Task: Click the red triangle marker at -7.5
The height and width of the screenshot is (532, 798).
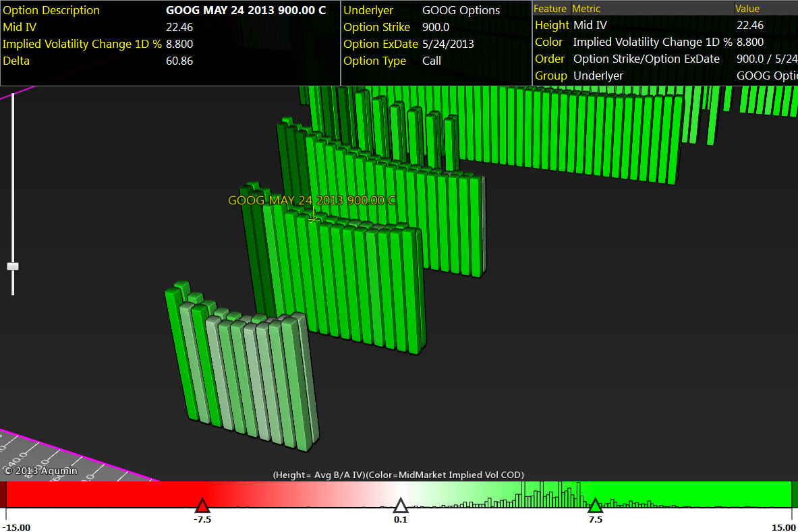Action: coord(202,506)
